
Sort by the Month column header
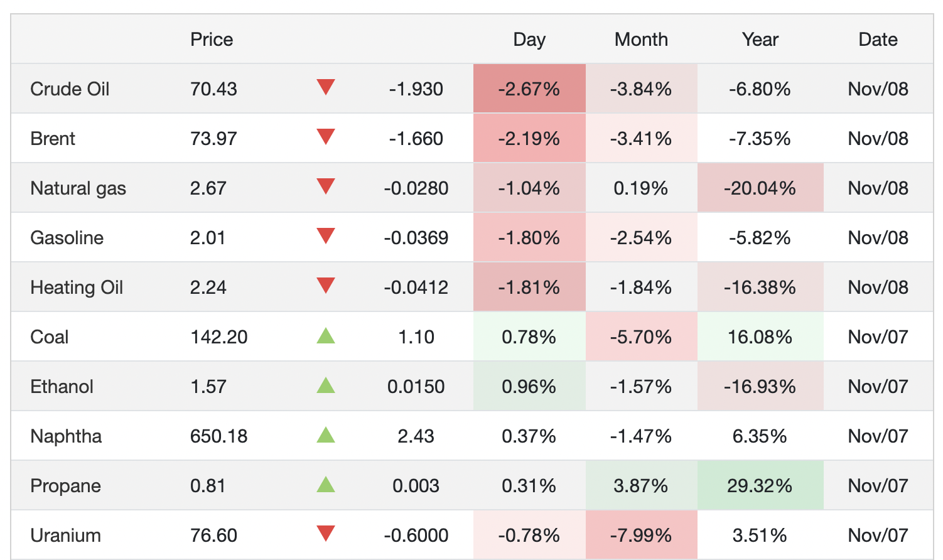click(x=641, y=40)
